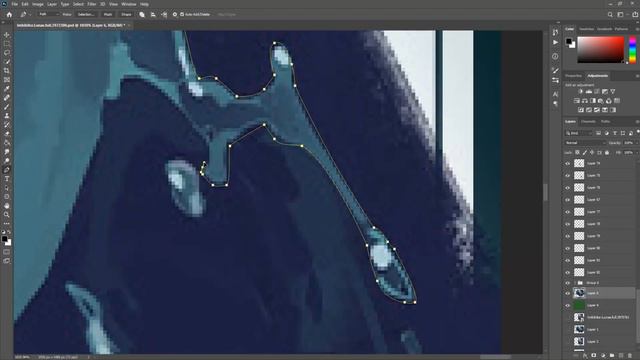Create a new layer via bottom icon
This screenshot has height=360, width=640.
pyautogui.click(x=621, y=356)
